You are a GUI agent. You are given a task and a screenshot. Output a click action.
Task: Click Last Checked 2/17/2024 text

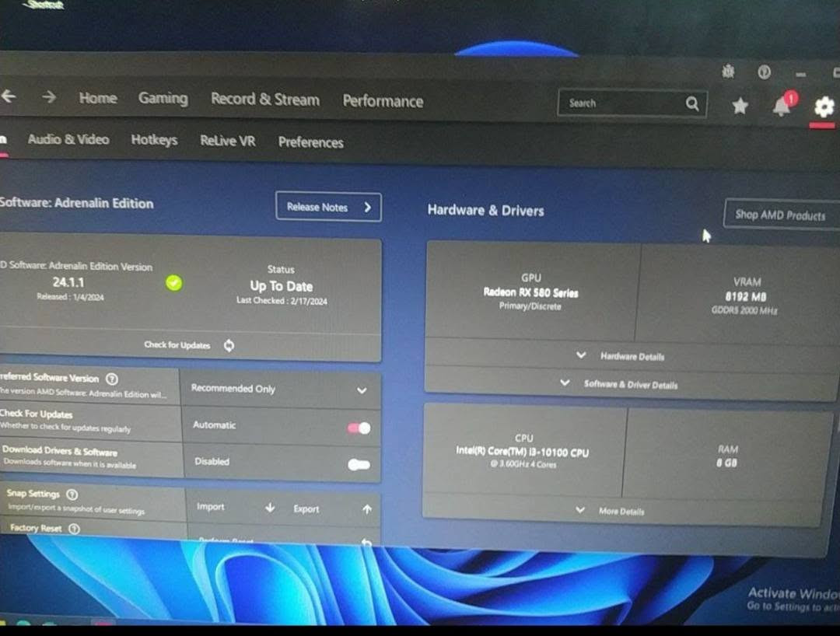[282, 301]
